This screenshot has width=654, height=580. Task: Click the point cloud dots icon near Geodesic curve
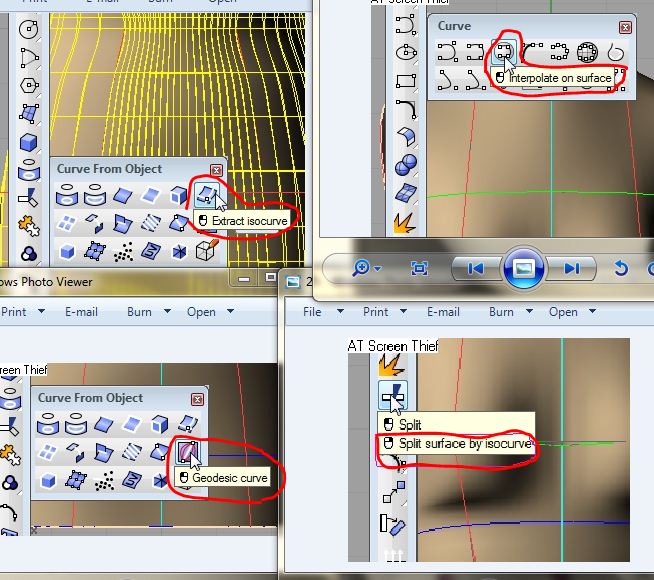104,481
